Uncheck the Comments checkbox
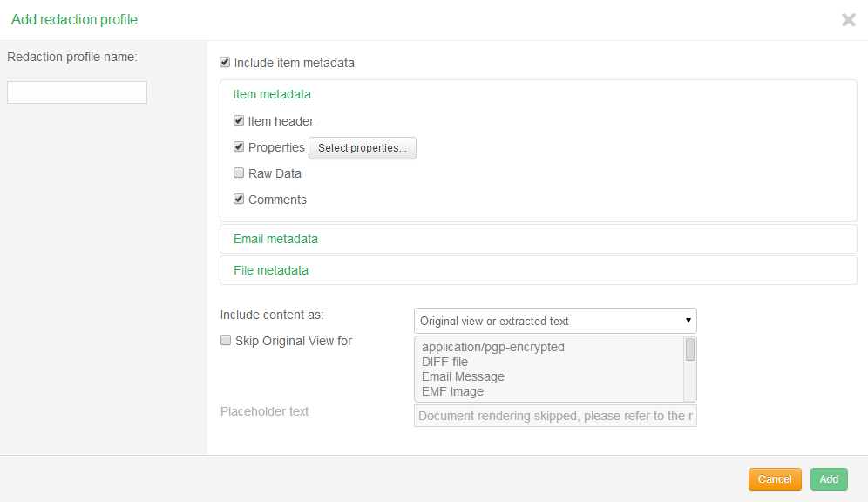The width and height of the screenshot is (868, 502). point(238,198)
